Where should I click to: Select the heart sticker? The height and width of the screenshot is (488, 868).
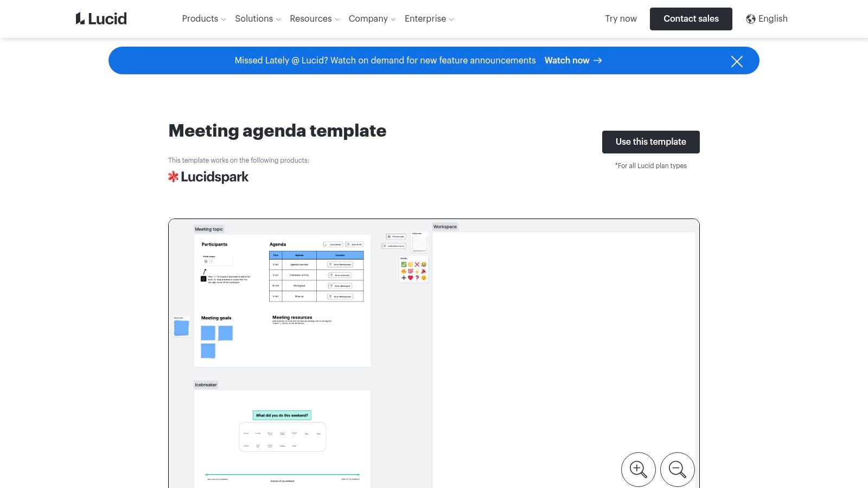click(410, 278)
